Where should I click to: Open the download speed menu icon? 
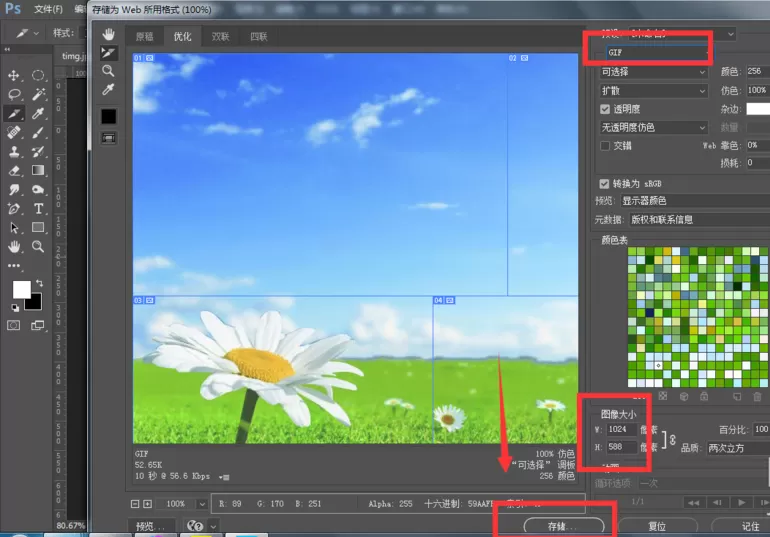[x=224, y=477]
